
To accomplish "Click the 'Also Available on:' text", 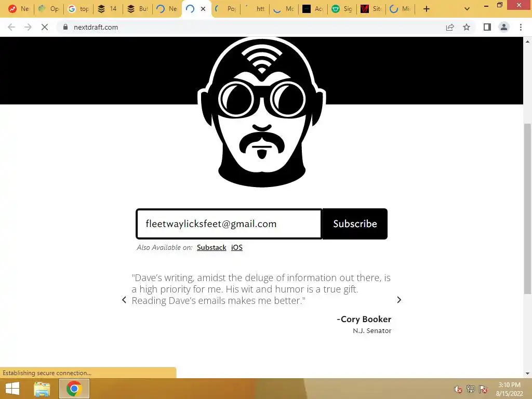I will (165, 247).
